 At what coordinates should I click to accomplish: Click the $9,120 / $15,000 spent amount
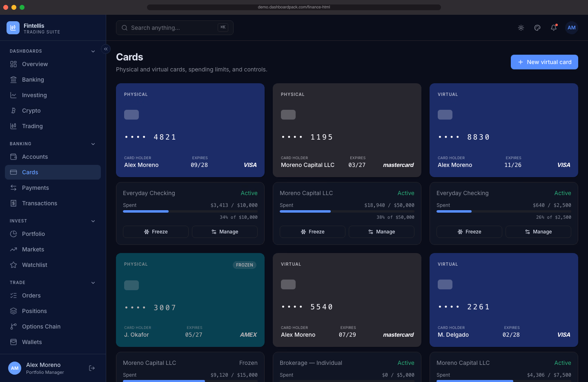click(x=234, y=375)
